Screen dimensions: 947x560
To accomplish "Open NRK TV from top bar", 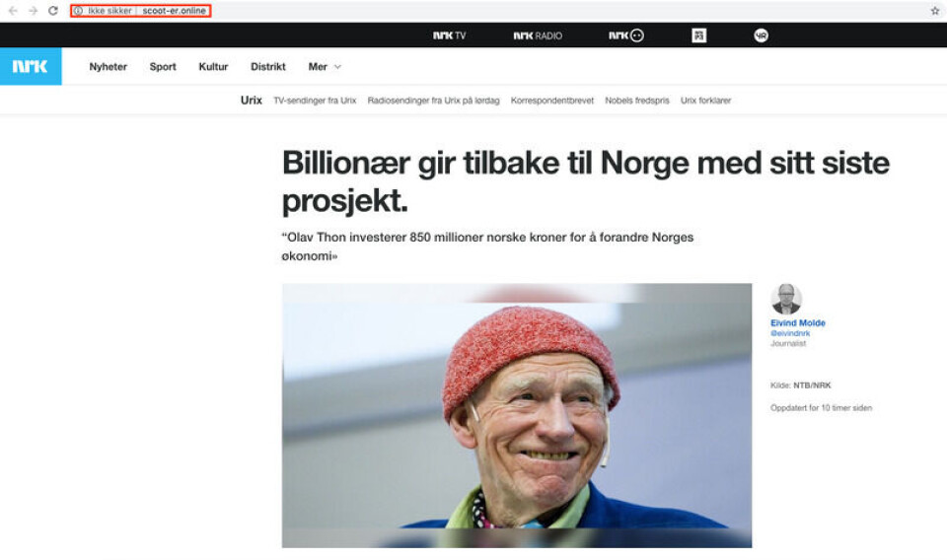I will [x=450, y=35].
